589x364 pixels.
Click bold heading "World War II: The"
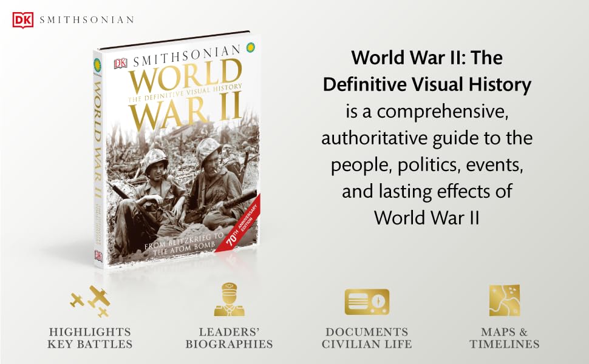click(427, 58)
